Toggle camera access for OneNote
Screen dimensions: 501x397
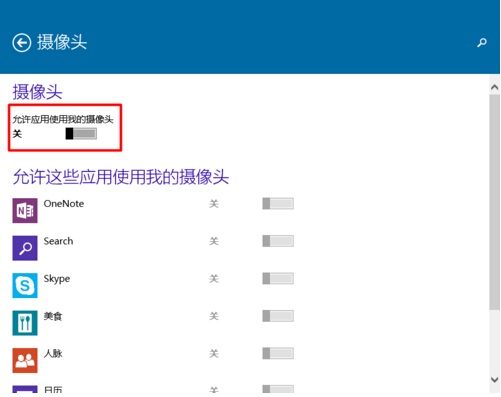coord(278,203)
